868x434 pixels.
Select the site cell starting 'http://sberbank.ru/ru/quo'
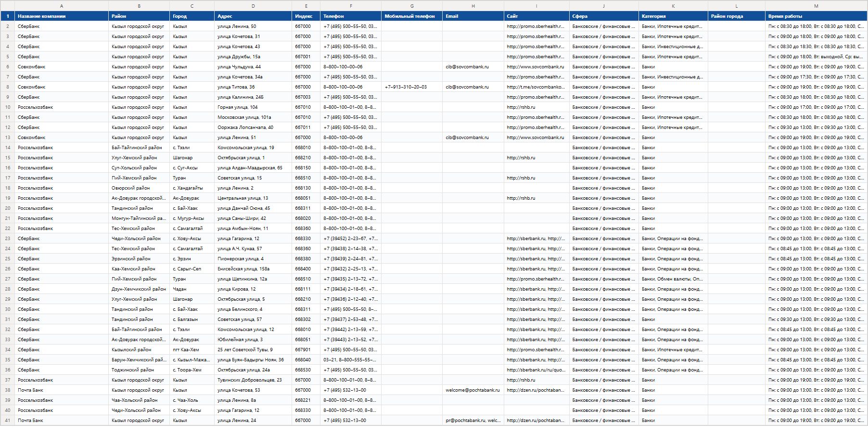[x=536, y=370]
